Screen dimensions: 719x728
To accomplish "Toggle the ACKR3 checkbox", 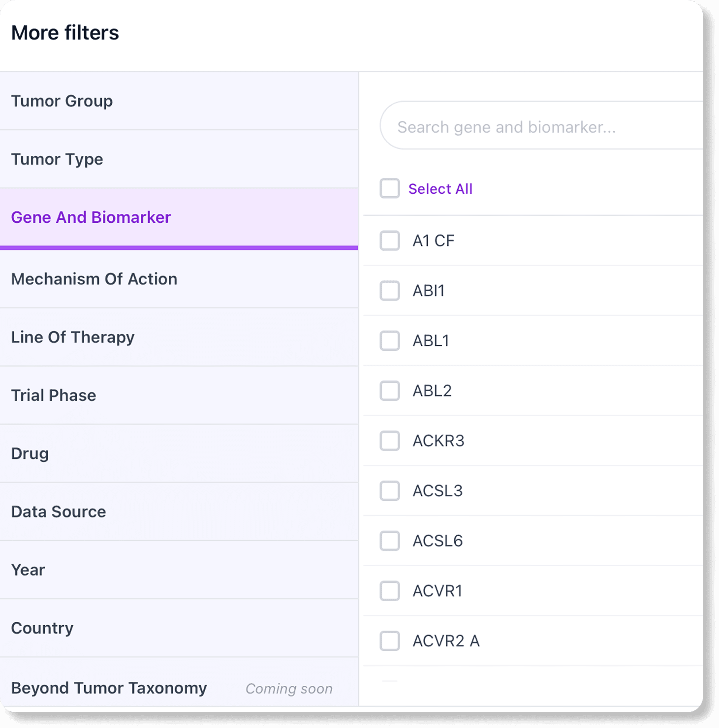I will click(390, 441).
